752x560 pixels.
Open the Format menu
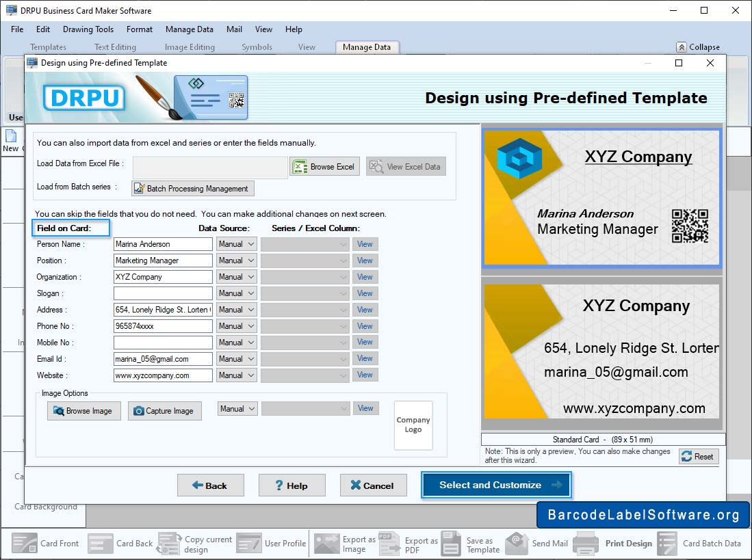[140, 29]
